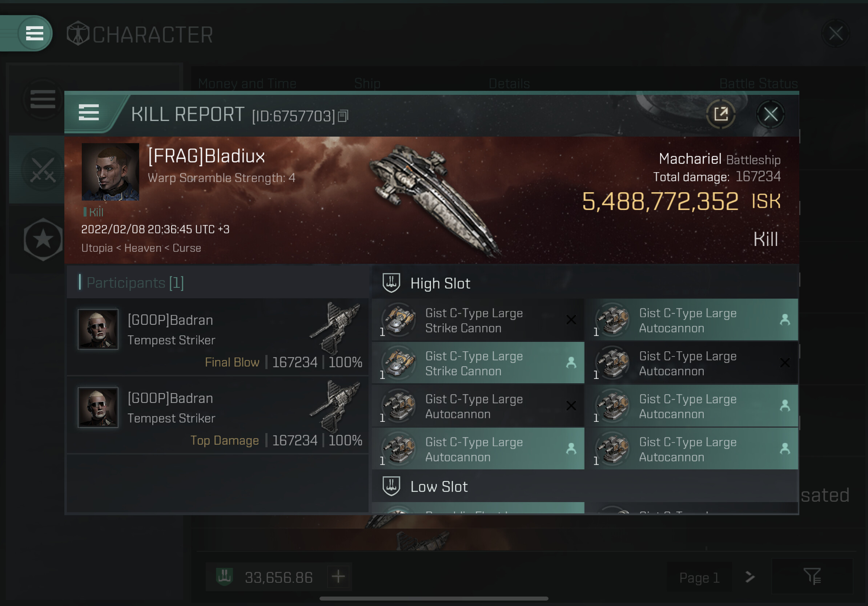
Task: Select the bottom-left Gist C-Type Large Autocannon
Action: (478, 449)
